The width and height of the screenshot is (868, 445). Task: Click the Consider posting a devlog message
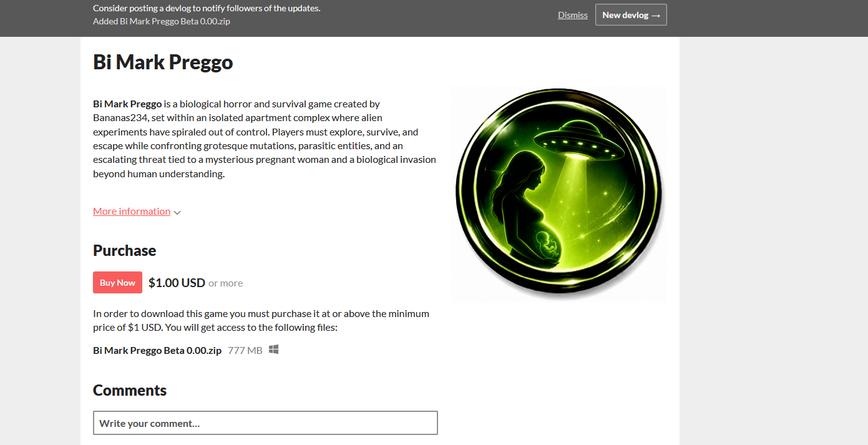207,8
